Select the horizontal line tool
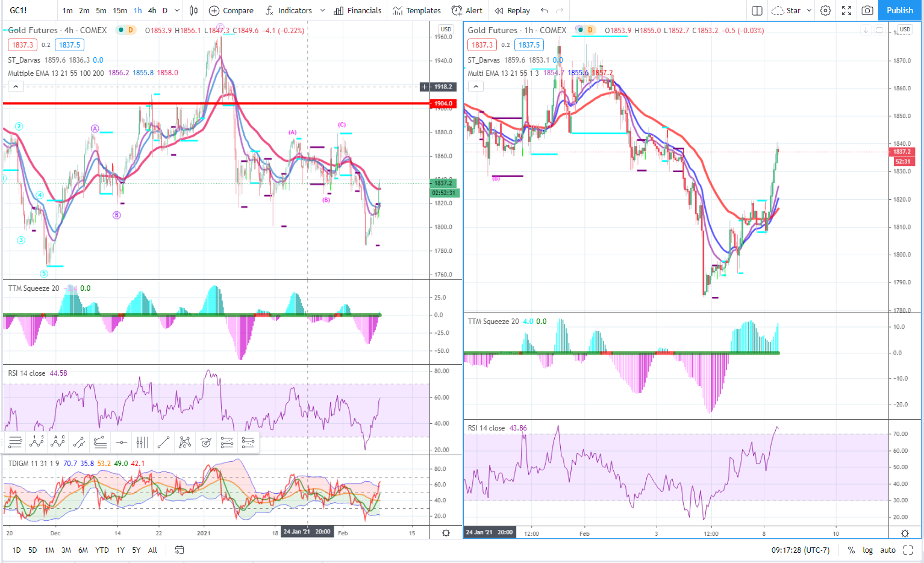 tap(121, 443)
